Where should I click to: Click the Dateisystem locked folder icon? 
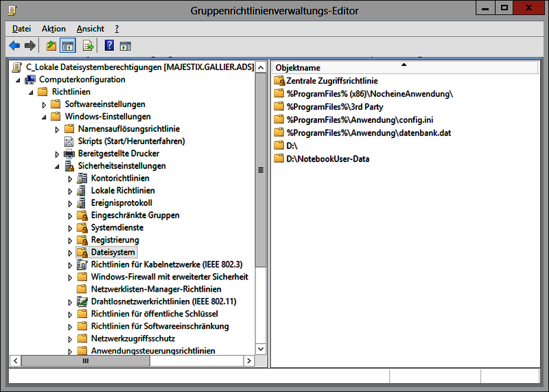point(82,252)
